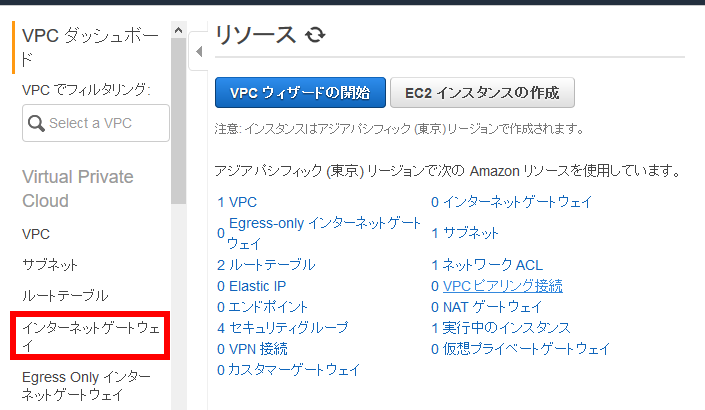Focus the Select a VPC field
705x410 pixels.
(96, 123)
